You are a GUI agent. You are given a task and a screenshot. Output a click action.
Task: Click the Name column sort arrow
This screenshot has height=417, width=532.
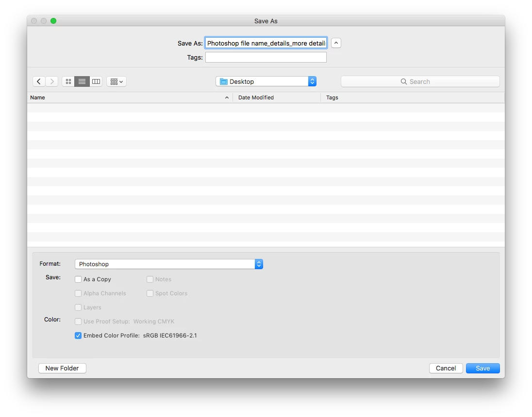tap(227, 97)
